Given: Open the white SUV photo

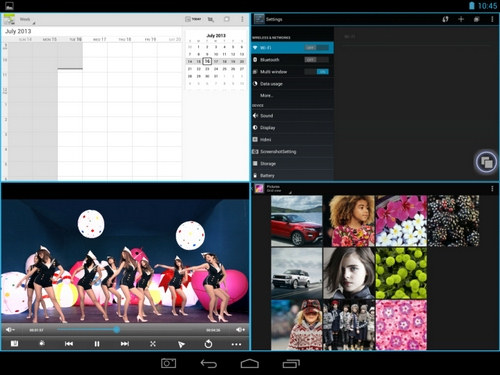Looking at the screenshot, I should coord(297,273).
